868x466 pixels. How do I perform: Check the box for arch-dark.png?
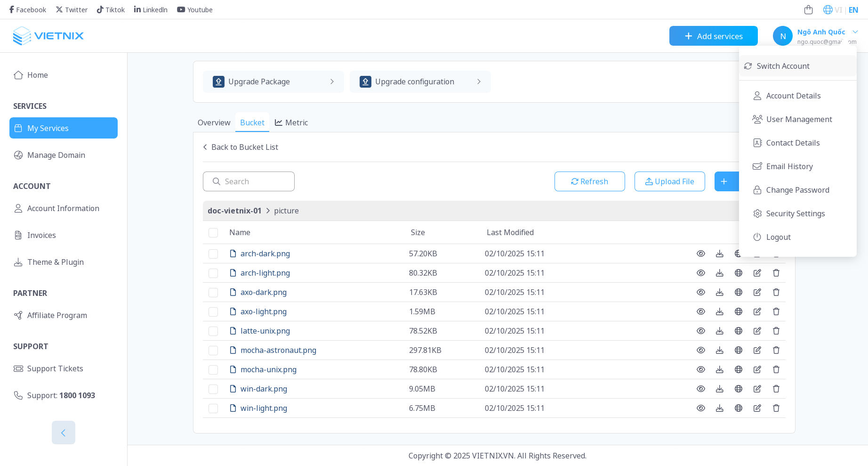coord(213,254)
